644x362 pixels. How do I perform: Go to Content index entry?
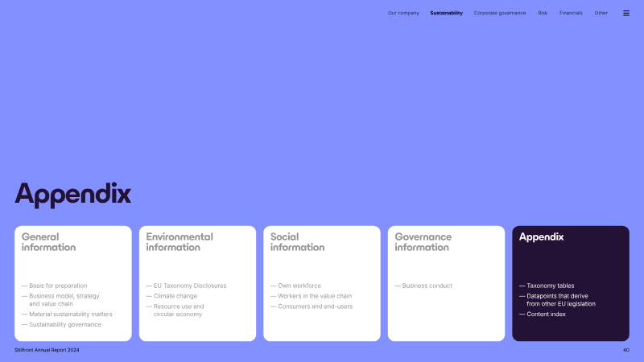[546, 315]
